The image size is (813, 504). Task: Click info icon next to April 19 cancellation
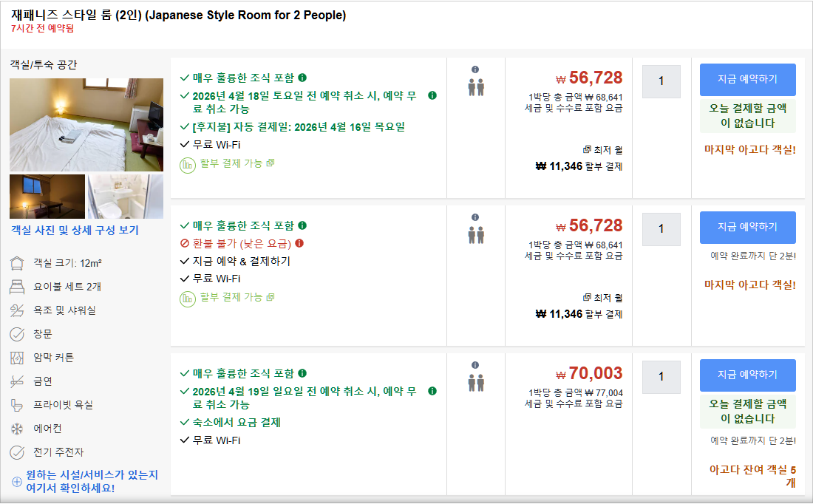click(432, 391)
